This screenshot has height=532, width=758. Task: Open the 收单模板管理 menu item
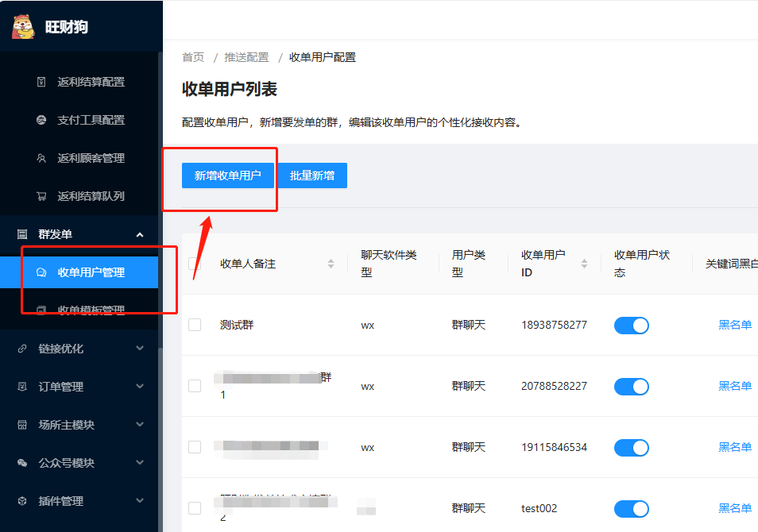pos(91,310)
